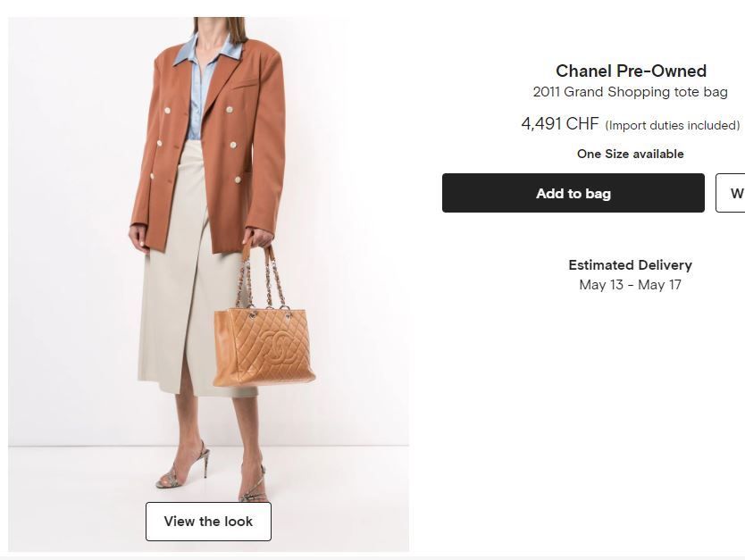Image resolution: width=745 pixels, height=560 pixels.
Task: Click the white blazer buttons in photo
Action: tap(230, 110)
